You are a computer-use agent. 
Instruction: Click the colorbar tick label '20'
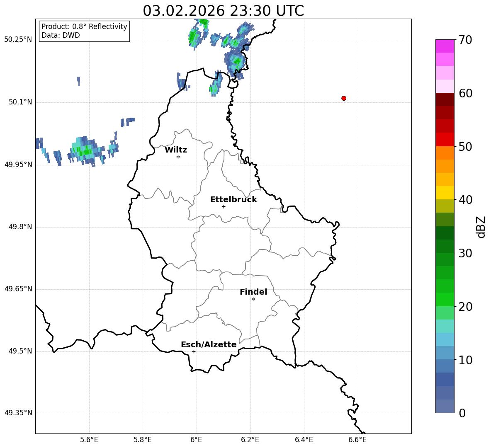point(465,307)
